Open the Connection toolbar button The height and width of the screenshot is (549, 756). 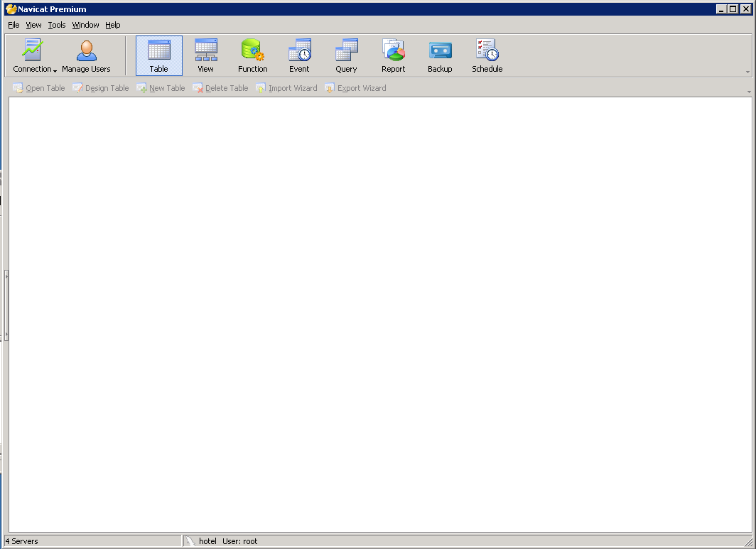pyautogui.click(x=32, y=55)
